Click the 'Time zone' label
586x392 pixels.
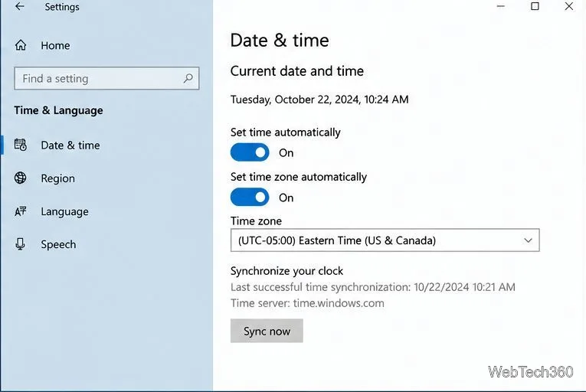click(x=256, y=220)
